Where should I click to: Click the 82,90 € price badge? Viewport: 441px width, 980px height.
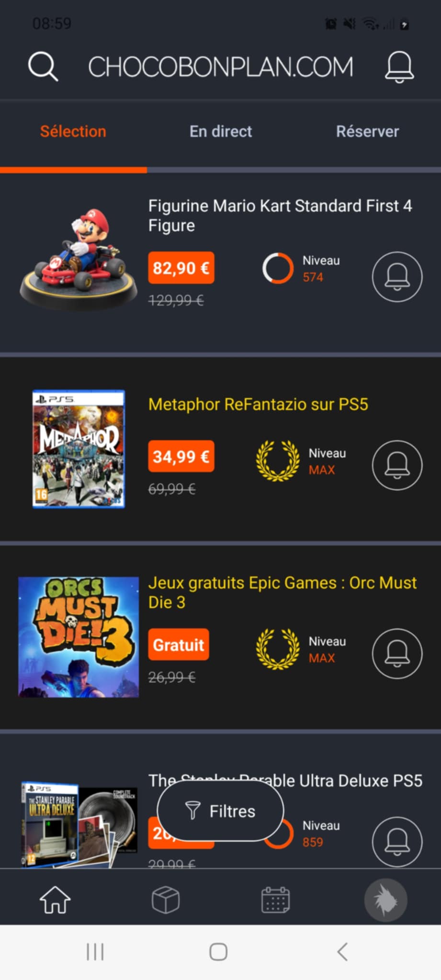tap(181, 268)
